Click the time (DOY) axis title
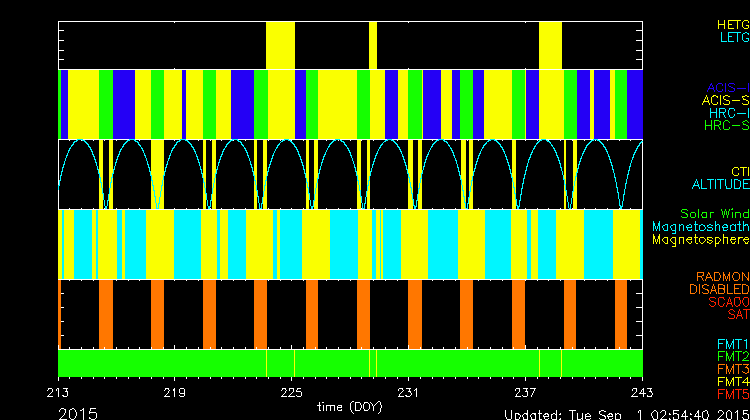 349,407
